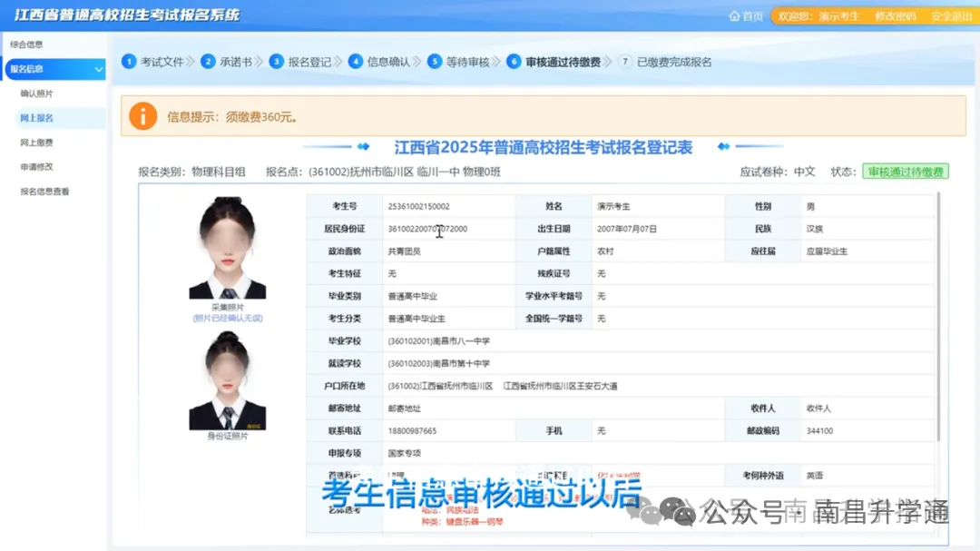Click the 应往届 value 应届毕业生
The height and width of the screenshot is (551, 980).
[827, 251]
